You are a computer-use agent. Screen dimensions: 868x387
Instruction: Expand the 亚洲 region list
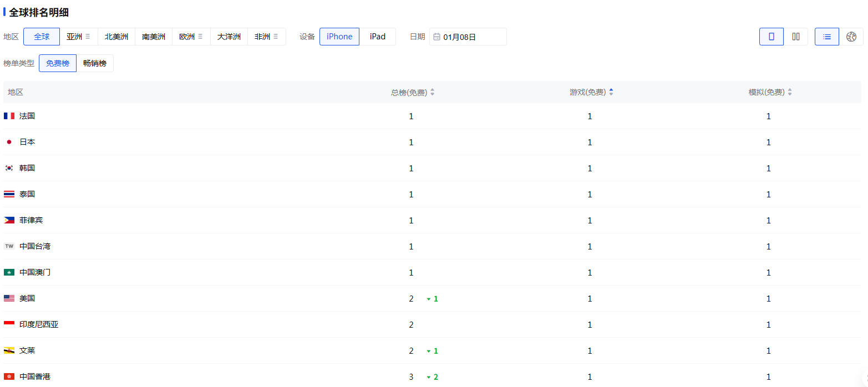88,37
